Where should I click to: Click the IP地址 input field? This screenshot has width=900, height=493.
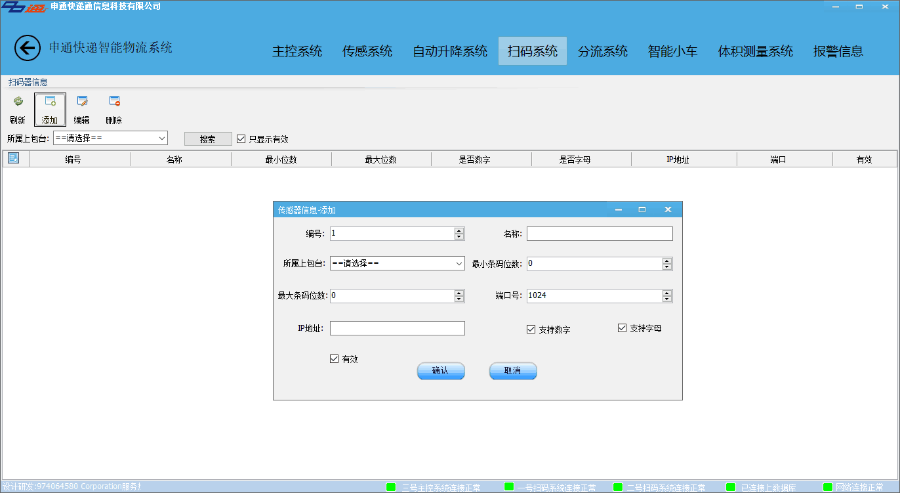[397, 328]
